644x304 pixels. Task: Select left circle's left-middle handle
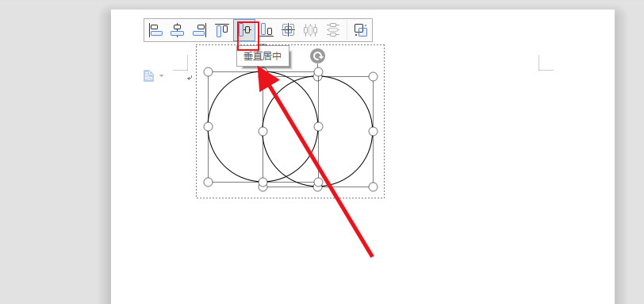pos(209,126)
